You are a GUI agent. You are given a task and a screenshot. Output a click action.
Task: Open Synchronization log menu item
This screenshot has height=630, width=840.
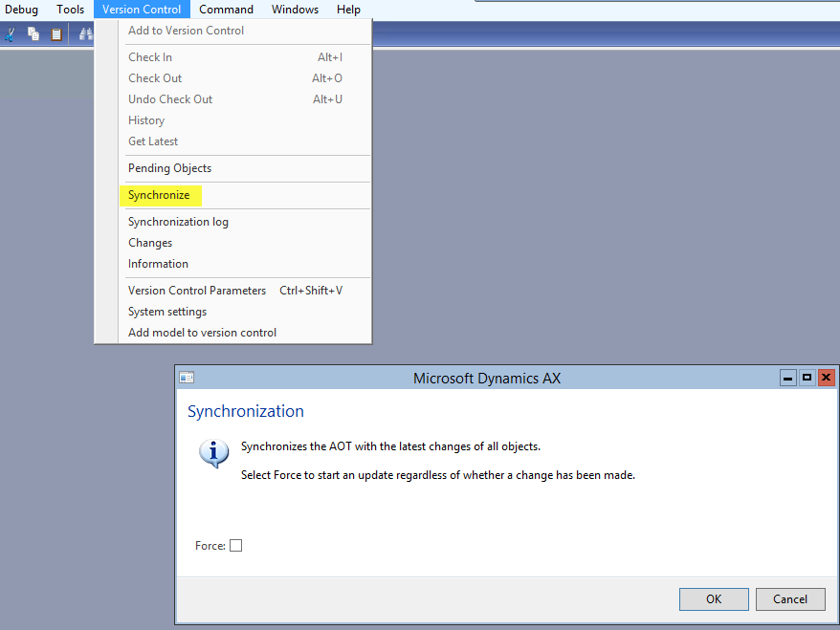click(x=178, y=222)
